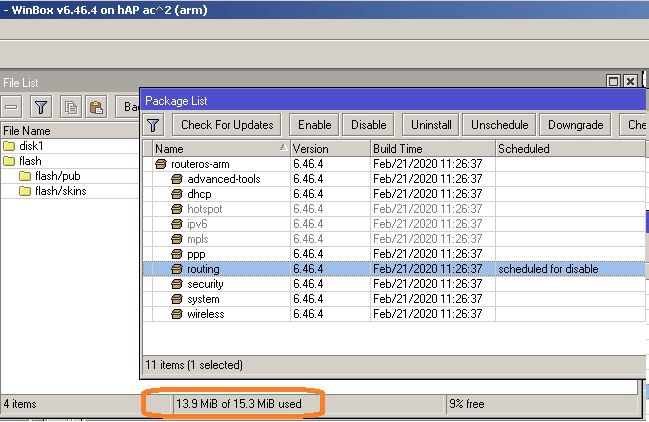649x422 pixels.
Task: Sort packages by Build Time column header
Action: point(433,149)
